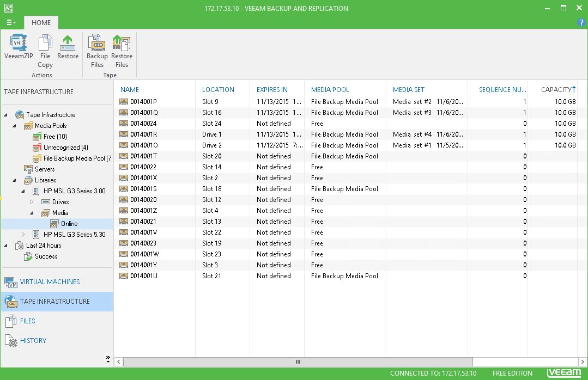
Task: Sort by the LOCATION column header
Action: 218,90
